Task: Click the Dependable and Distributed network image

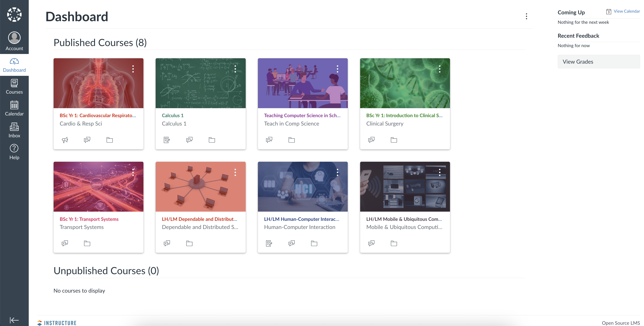Action: pyautogui.click(x=200, y=187)
